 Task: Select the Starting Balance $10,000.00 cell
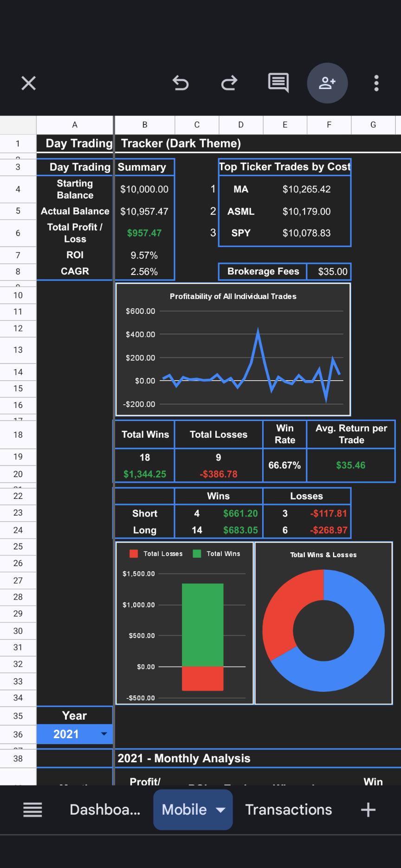coord(144,189)
